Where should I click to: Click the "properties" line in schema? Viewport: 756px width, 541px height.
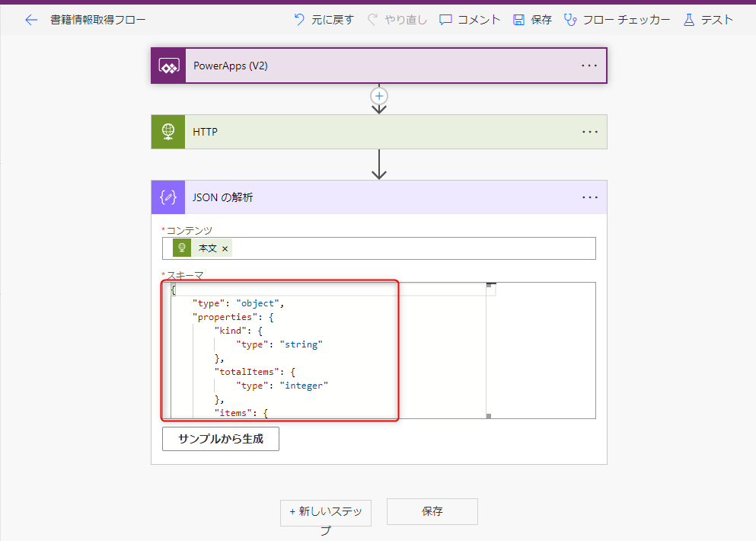coord(233,317)
